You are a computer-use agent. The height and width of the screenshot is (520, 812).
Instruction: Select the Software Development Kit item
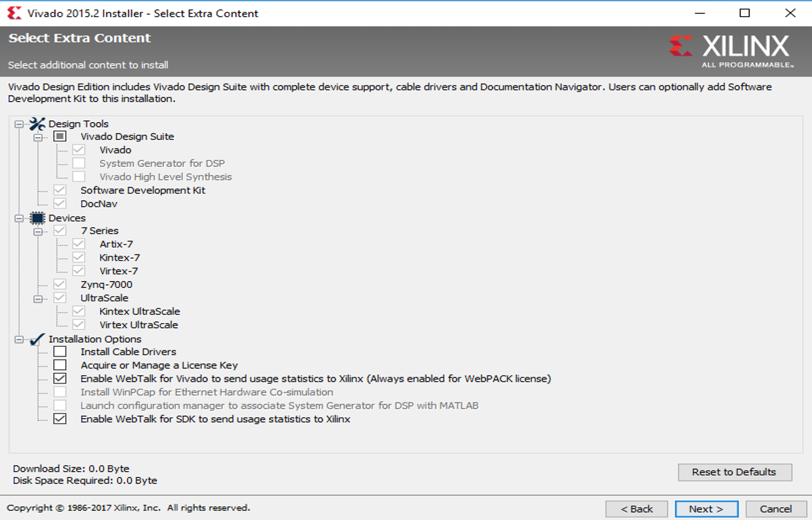pos(143,190)
